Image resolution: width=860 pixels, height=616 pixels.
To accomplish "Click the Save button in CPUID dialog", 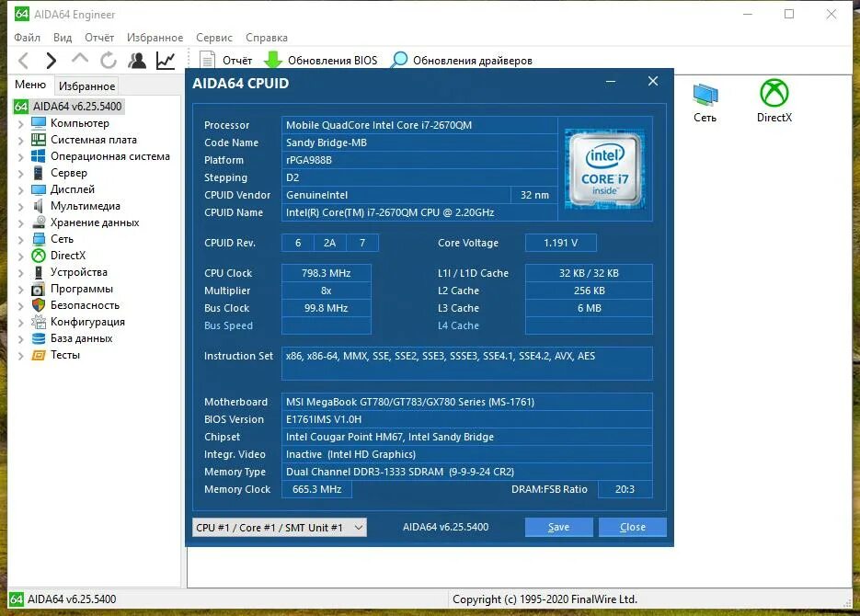I will (x=559, y=527).
